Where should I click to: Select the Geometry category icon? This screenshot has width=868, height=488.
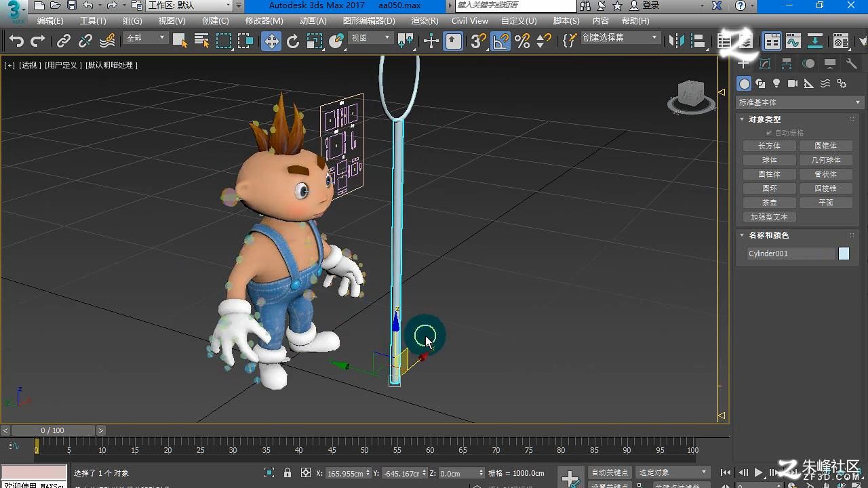tap(745, 83)
